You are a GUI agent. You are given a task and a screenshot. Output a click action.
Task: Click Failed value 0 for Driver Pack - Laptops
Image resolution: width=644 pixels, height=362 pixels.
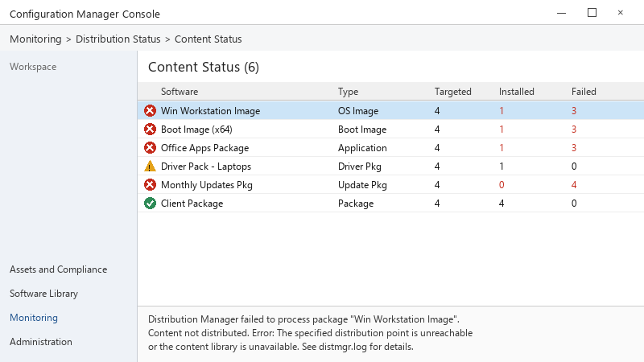tap(574, 167)
